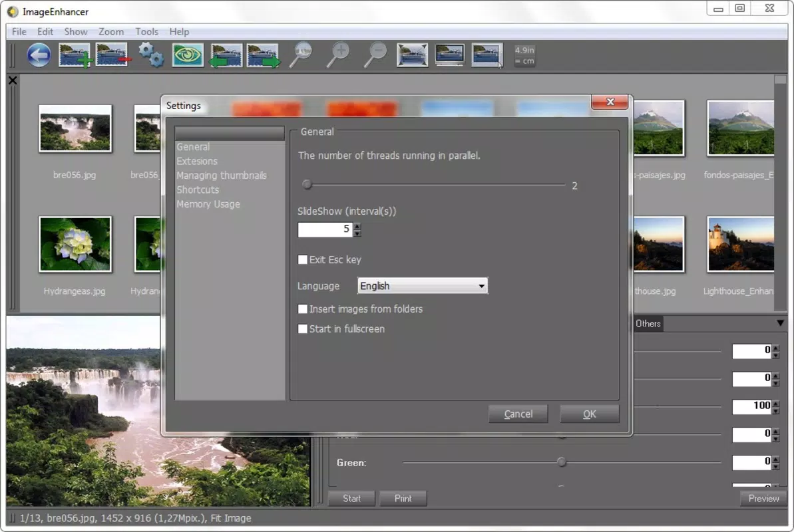
Task: Increase the Green value with up arrow
Action: (776, 459)
